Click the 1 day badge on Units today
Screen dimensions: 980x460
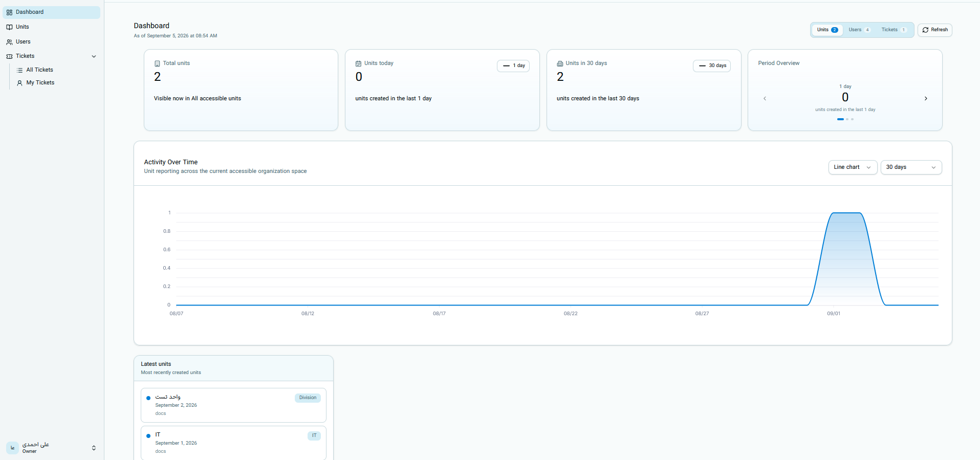[513, 65]
